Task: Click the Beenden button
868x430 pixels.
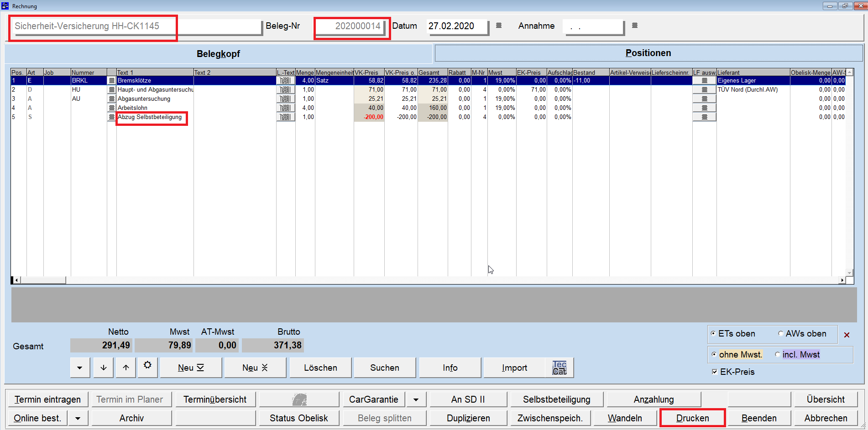Action: click(759, 418)
